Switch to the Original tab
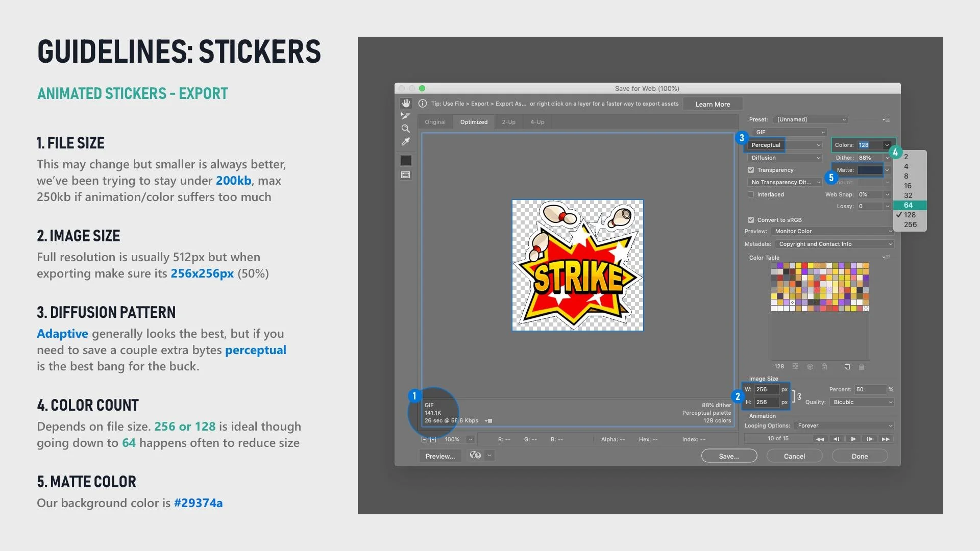 pos(435,122)
